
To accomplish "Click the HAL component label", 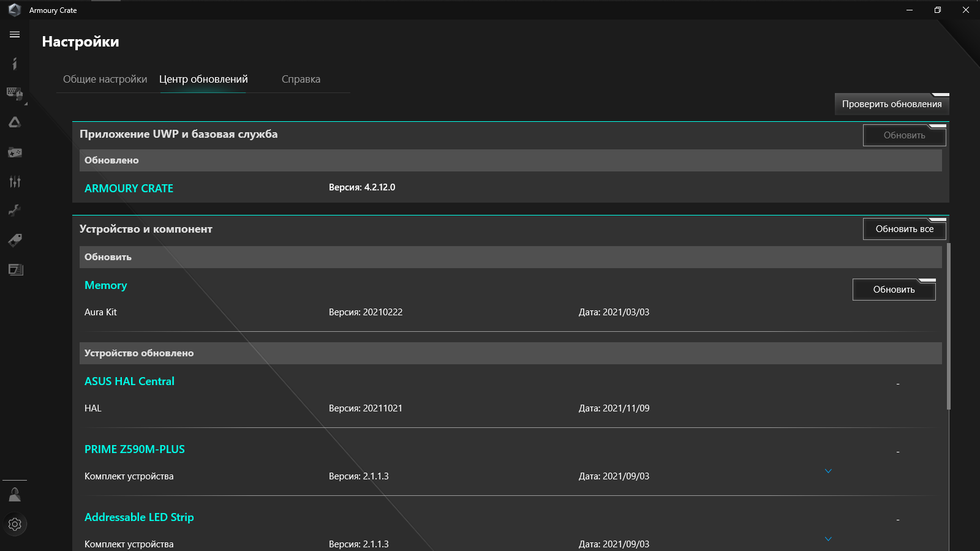I will [x=92, y=408].
